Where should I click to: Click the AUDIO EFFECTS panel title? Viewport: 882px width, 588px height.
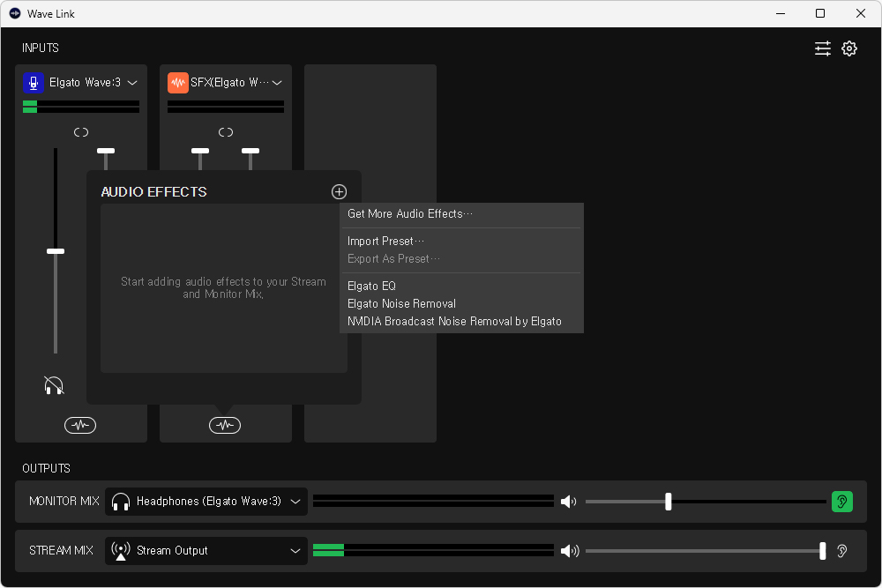click(153, 191)
